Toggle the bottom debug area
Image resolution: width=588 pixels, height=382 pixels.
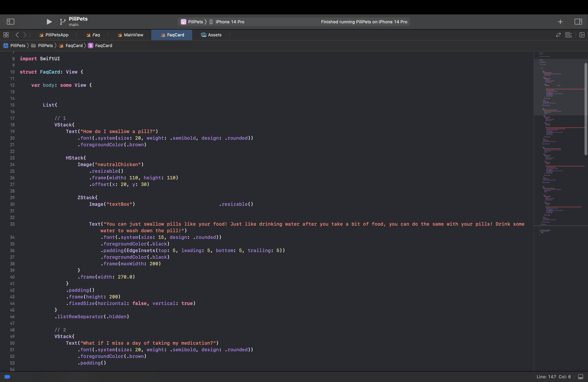[x=581, y=377]
